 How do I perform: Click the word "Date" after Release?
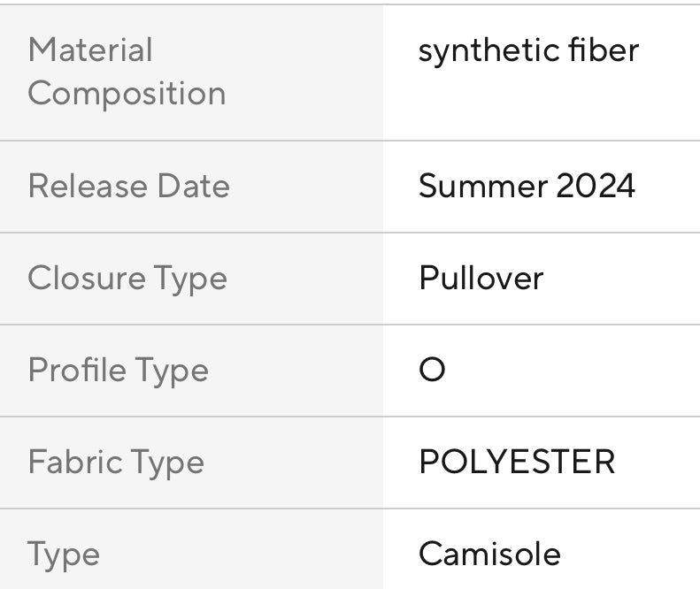click(193, 186)
